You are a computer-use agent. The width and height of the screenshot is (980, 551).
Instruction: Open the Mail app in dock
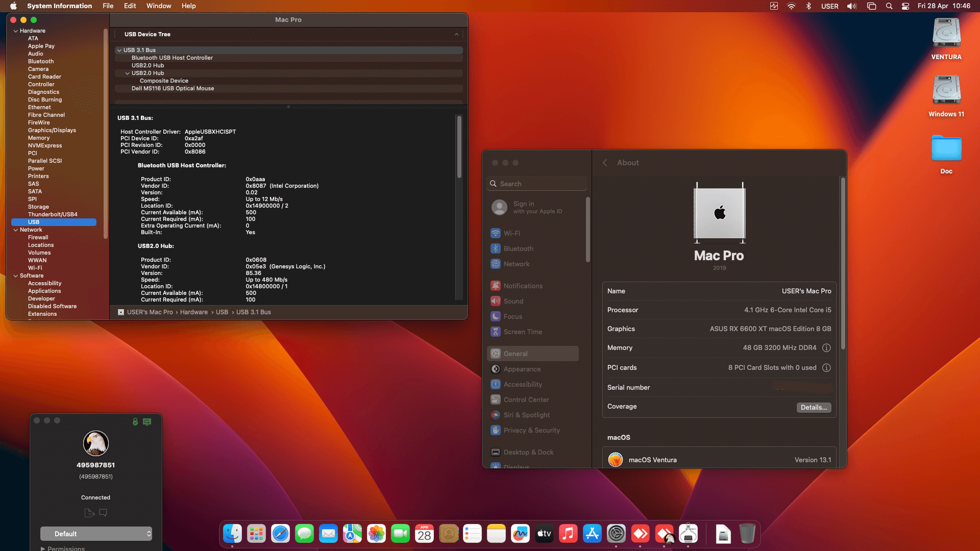(328, 534)
